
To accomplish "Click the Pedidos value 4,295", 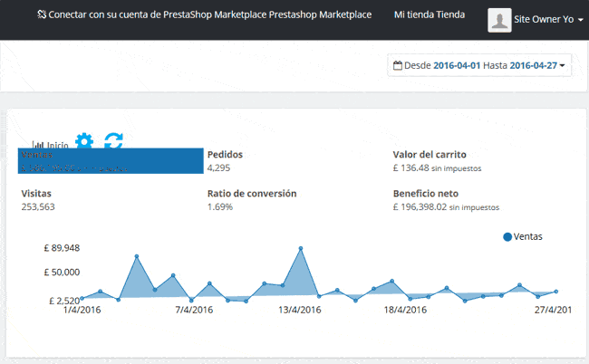I will [x=218, y=168].
